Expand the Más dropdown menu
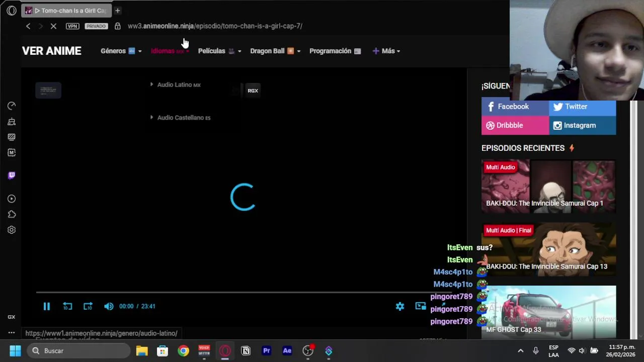The width and height of the screenshot is (644, 362). click(x=386, y=51)
